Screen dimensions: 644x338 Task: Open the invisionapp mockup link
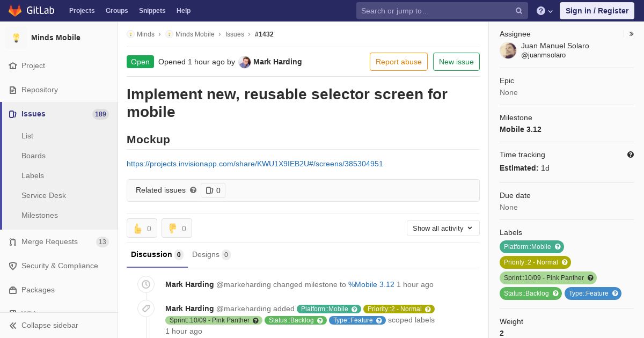coord(255,164)
